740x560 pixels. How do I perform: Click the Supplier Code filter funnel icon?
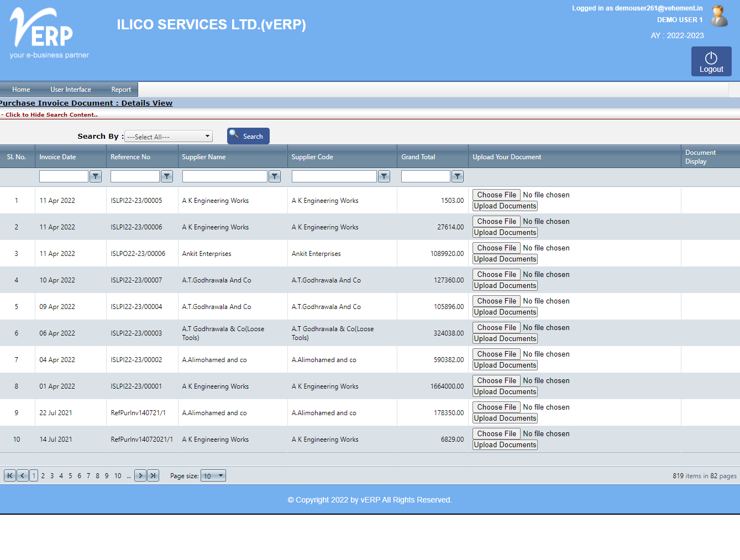pos(384,176)
